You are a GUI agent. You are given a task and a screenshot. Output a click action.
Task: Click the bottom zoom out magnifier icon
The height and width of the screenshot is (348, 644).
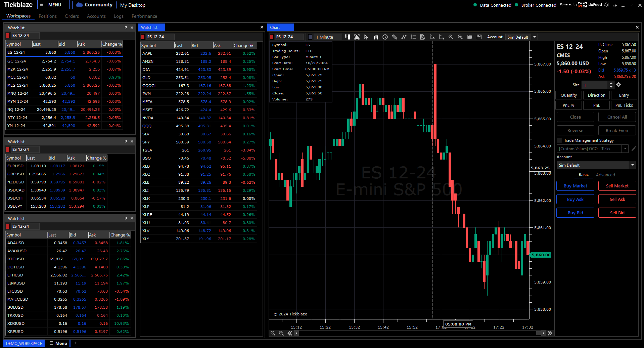[x=273, y=333]
